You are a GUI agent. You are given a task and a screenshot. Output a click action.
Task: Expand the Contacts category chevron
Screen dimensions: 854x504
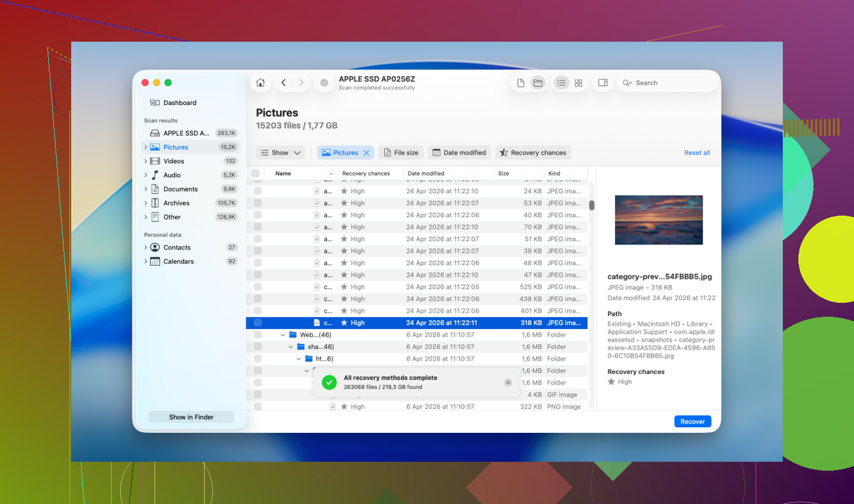coord(146,247)
